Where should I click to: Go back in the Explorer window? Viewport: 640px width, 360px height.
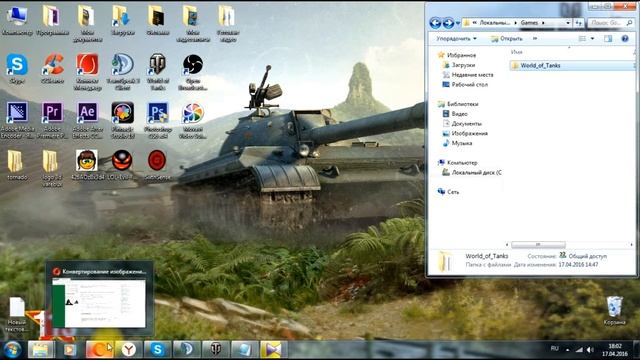pos(435,22)
